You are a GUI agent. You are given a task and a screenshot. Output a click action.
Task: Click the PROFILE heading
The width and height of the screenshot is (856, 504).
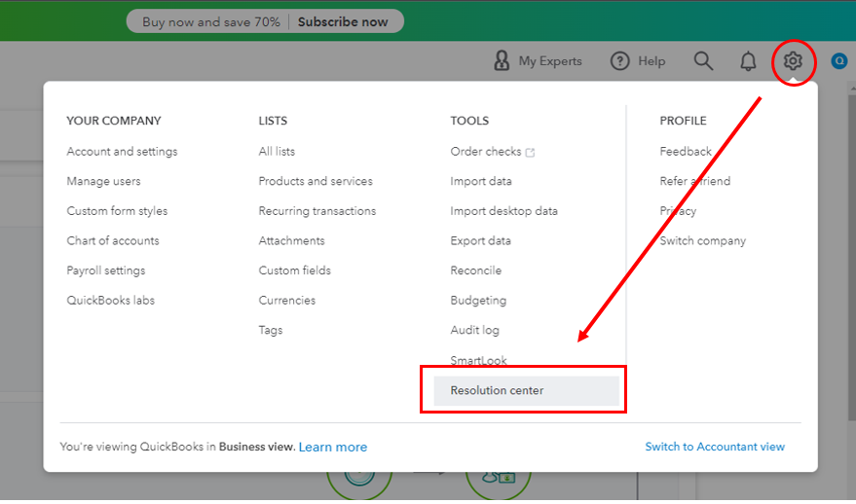(683, 121)
